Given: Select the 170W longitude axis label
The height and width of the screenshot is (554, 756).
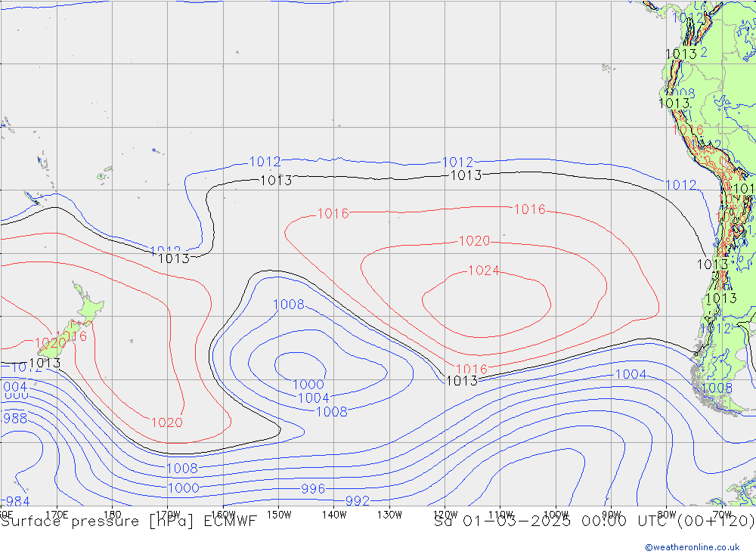Looking at the screenshot, I should pos(168,515).
